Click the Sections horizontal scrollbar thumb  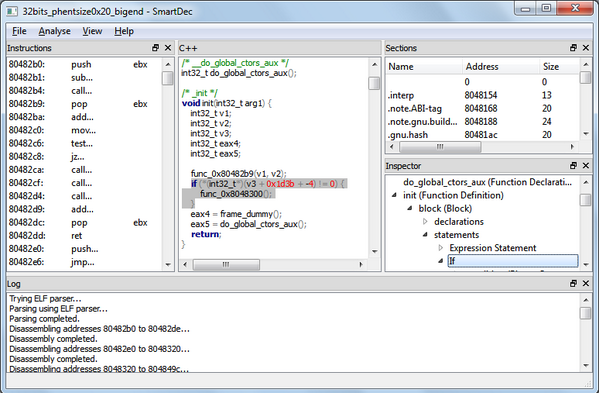pyautogui.click(x=440, y=146)
